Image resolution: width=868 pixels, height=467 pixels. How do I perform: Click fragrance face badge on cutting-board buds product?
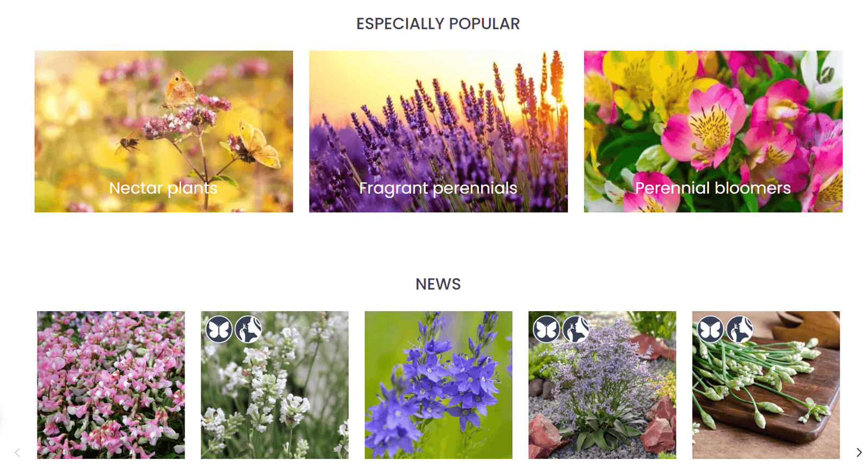click(740, 329)
